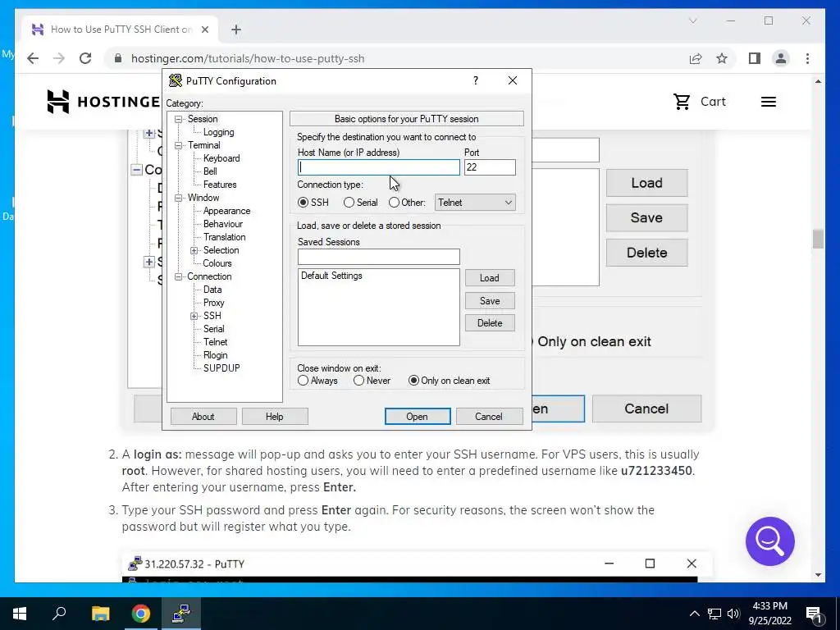Bookmark this page with the star icon
The height and width of the screenshot is (630, 840).
[722, 58]
